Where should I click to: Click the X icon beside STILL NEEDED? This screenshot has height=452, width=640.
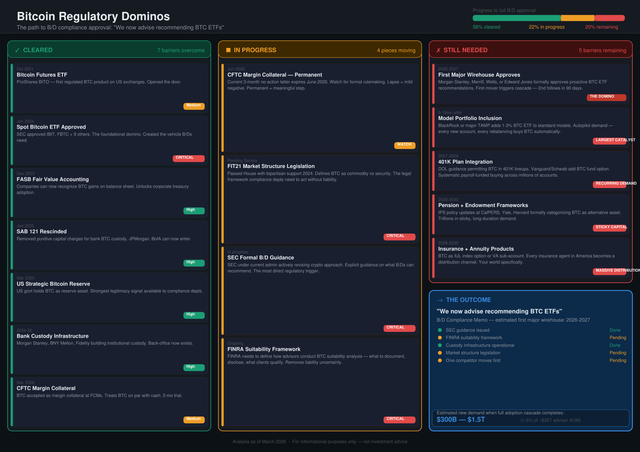click(x=439, y=50)
